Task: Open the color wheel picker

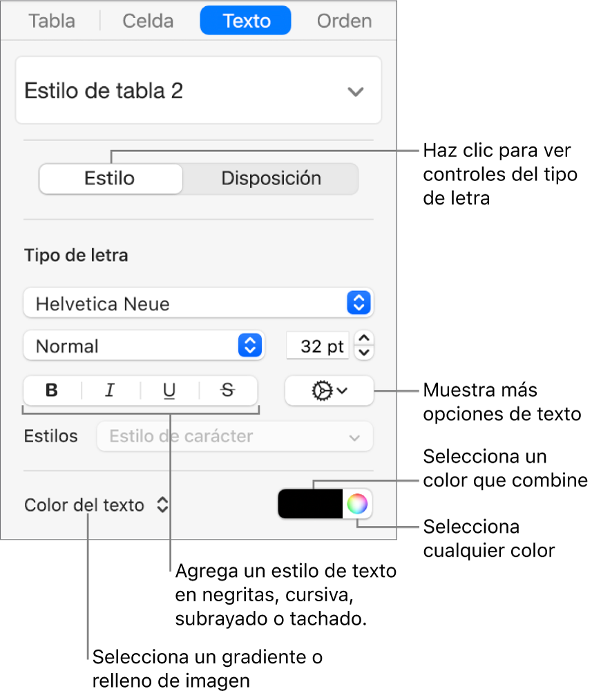Action: point(356,504)
